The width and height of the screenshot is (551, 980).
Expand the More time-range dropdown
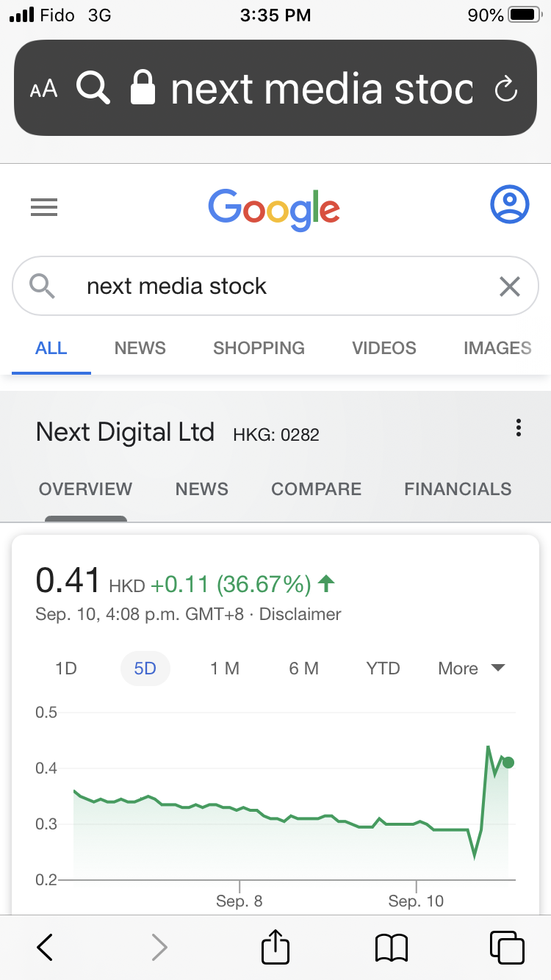(472, 669)
